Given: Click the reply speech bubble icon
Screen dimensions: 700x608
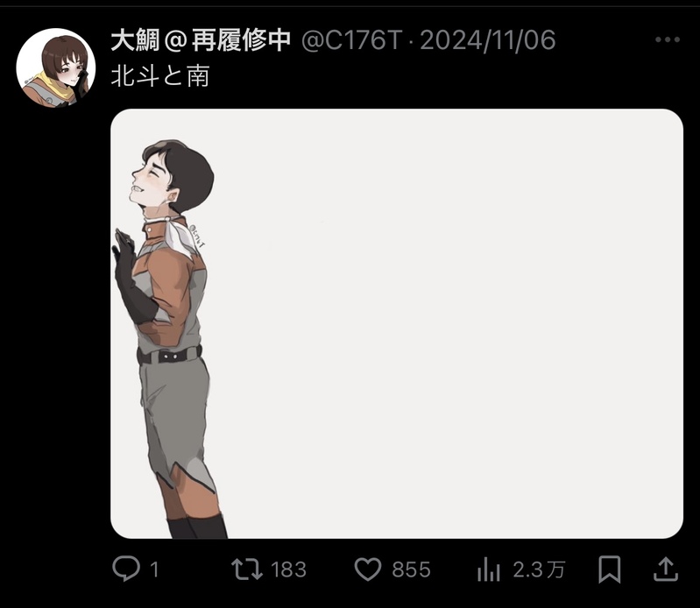Looking at the screenshot, I should [x=125, y=569].
